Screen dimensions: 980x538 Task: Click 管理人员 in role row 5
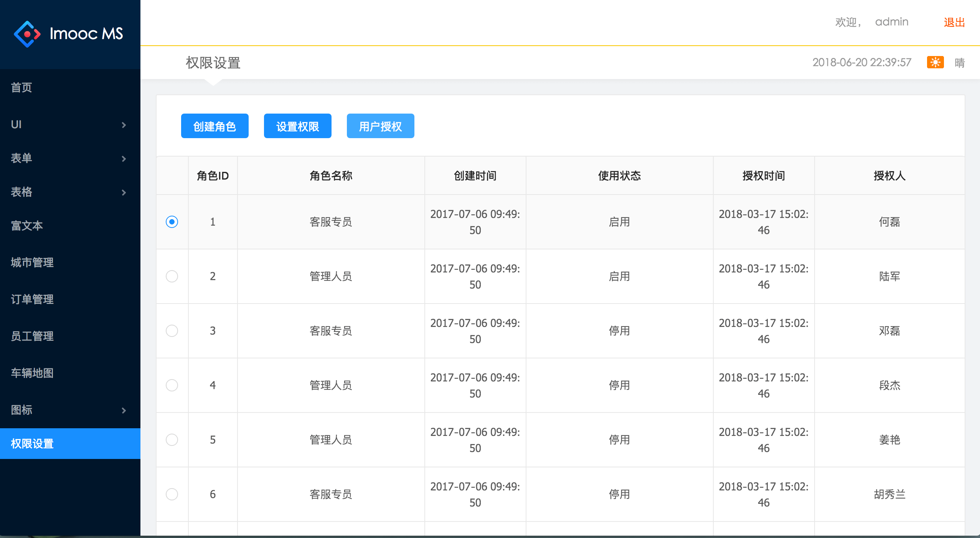coord(331,440)
